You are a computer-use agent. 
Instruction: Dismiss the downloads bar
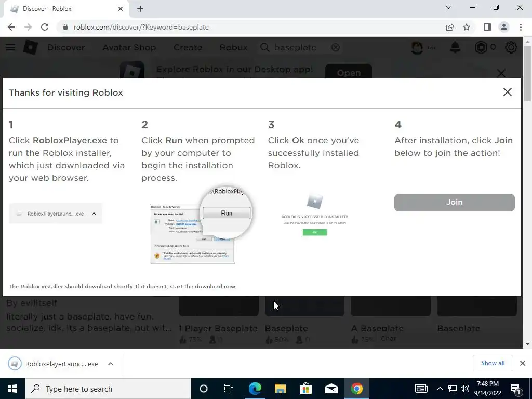[x=523, y=363]
